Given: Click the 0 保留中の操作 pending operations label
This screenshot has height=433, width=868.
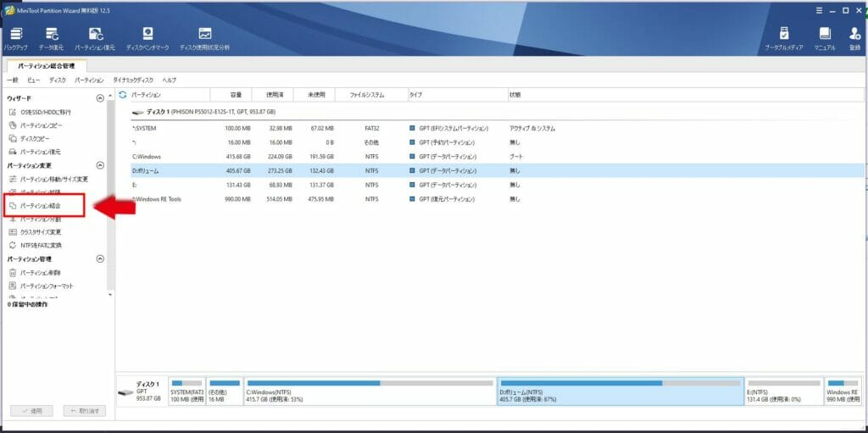Looking at the screenshot, I should pyautogui.click(x=29, y=304).
